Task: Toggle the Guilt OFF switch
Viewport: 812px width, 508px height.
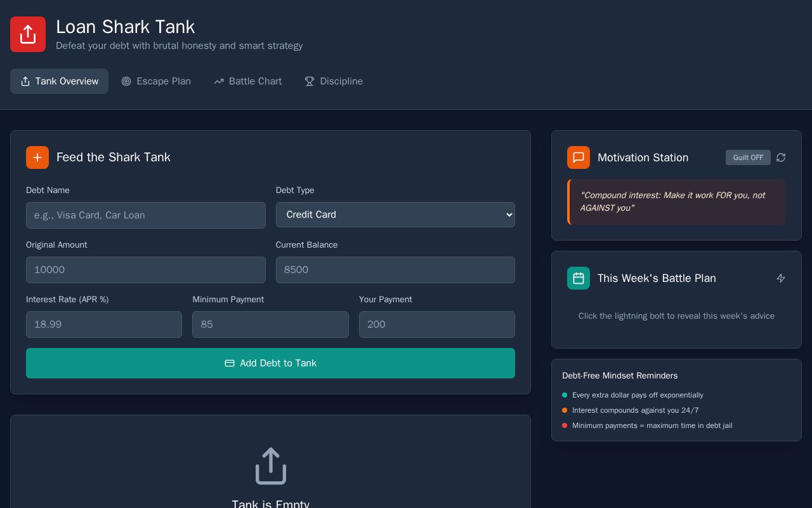Action: 748,157
